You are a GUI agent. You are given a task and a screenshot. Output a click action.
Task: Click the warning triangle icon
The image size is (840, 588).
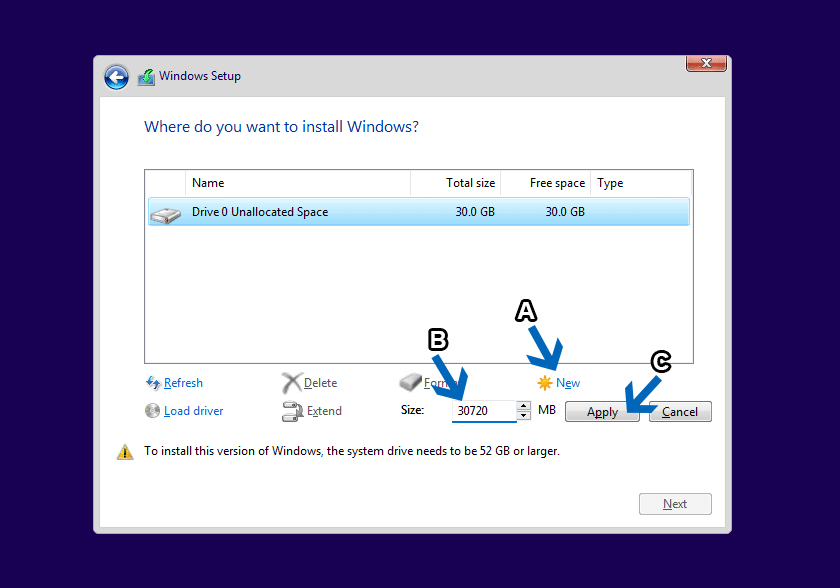point(125,451)
